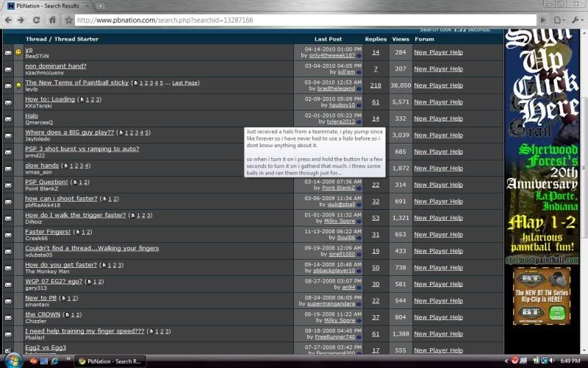588x368 pixels.
Task: Focus the address bar with pbnation.com URL
Action: tap(305, 21)
